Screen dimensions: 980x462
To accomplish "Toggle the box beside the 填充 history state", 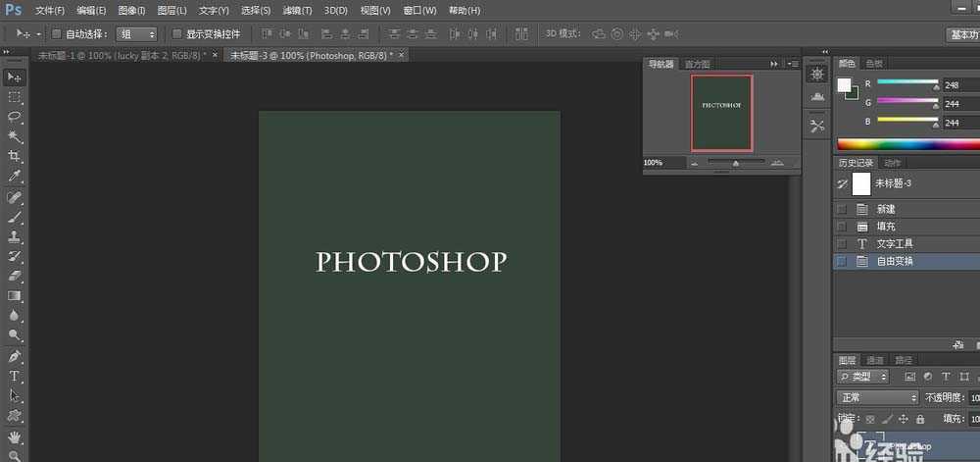I will click(x=841, y=227).
